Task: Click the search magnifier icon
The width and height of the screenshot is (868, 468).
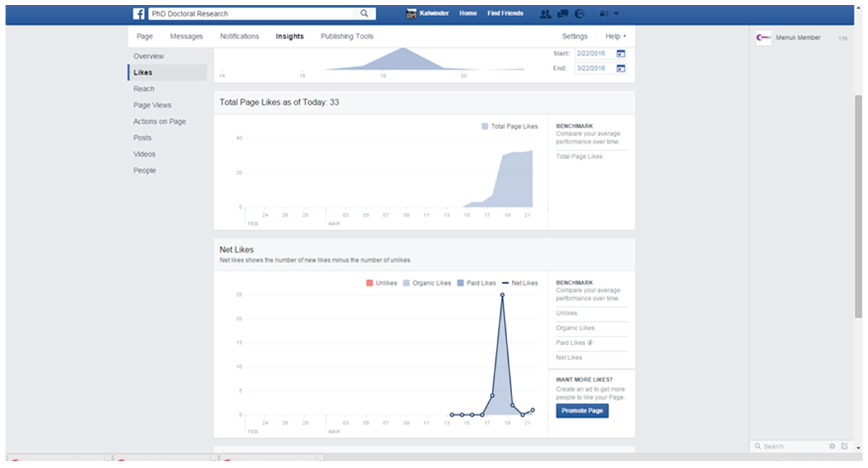Action: click(364, 13)
